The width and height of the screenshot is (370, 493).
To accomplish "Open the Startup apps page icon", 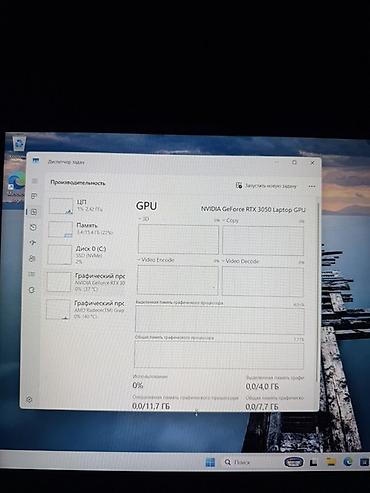I will (33, 243).
